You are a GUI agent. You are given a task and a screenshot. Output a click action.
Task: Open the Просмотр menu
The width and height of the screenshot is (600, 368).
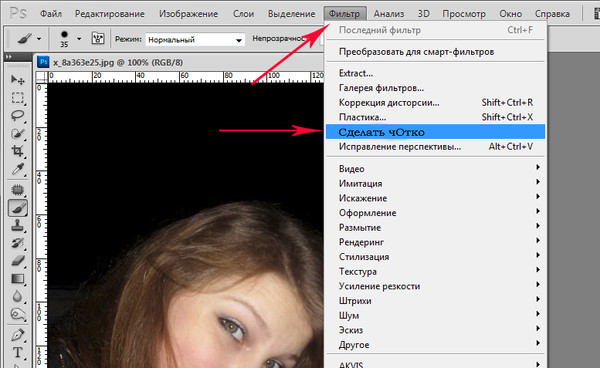[464, 14]
